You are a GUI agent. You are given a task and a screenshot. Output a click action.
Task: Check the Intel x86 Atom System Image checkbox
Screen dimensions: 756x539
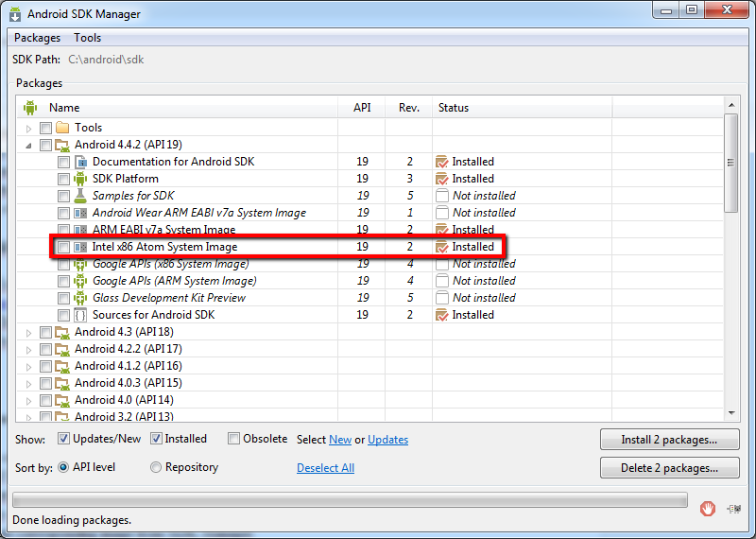(x=63, y=247)
